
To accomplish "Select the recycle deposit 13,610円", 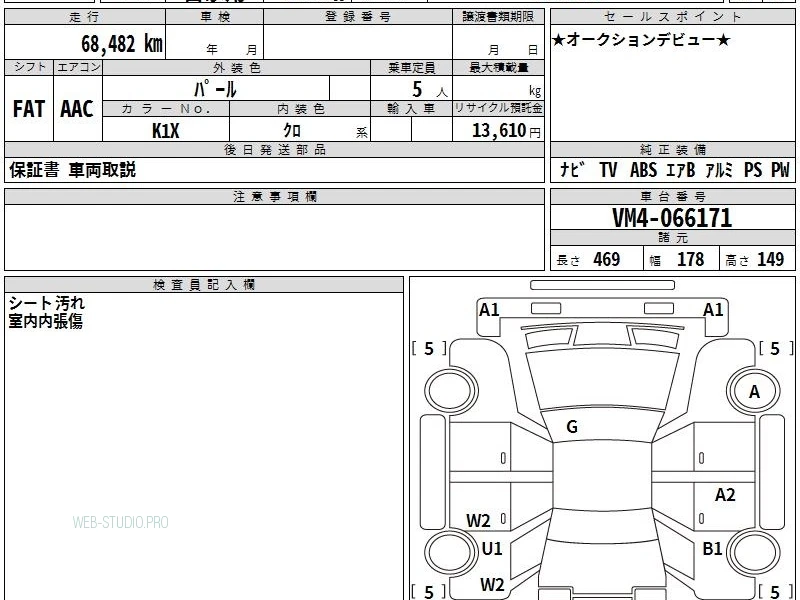I will coord(506,131).
